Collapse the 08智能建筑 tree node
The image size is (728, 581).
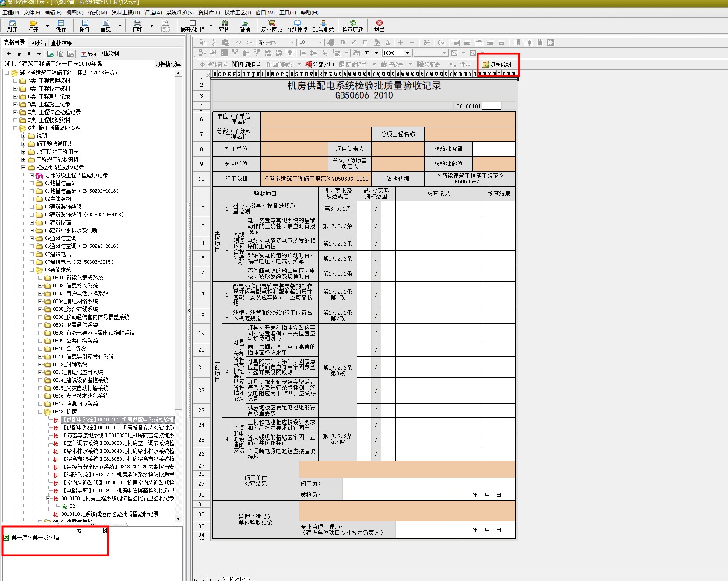tap(32, 270)
